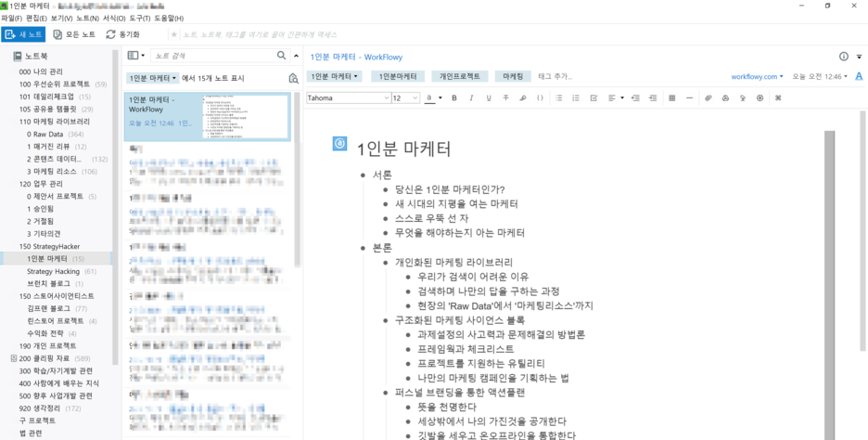Viewport: 868px width, 440px height.
Task: Click the 개인프로젝트 tag
Action: tap(460, 76)
